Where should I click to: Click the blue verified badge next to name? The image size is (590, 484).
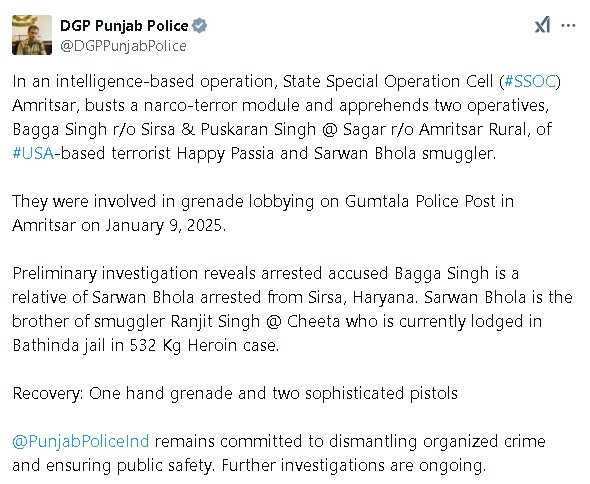point(199,26)
